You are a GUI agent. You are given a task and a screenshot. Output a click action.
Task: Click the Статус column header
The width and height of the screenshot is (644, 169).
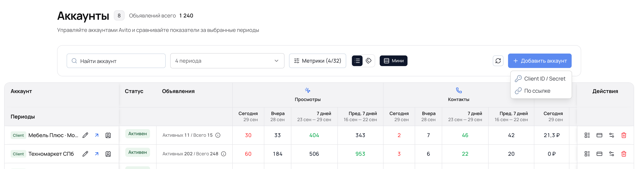tap(134, 91)
